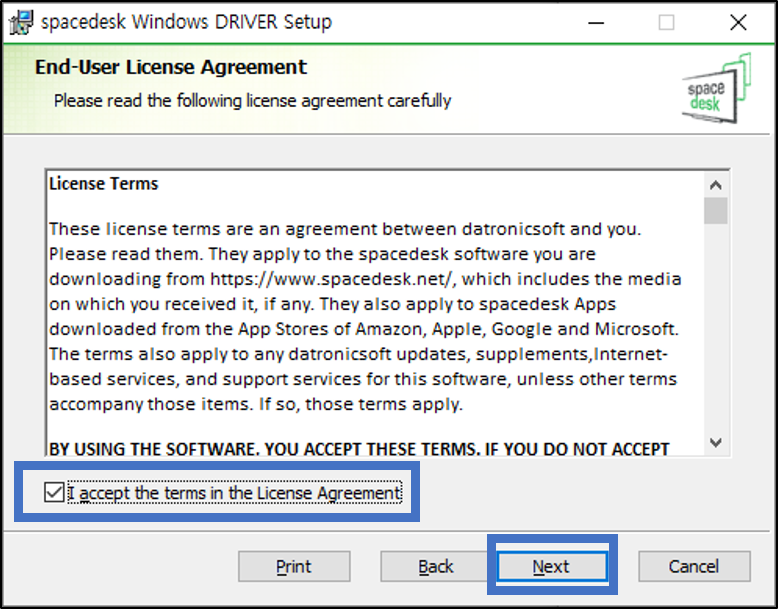Uncheck the accept license terms checkbox
This screenshot has height=609, width=778.
coord(54,492)
